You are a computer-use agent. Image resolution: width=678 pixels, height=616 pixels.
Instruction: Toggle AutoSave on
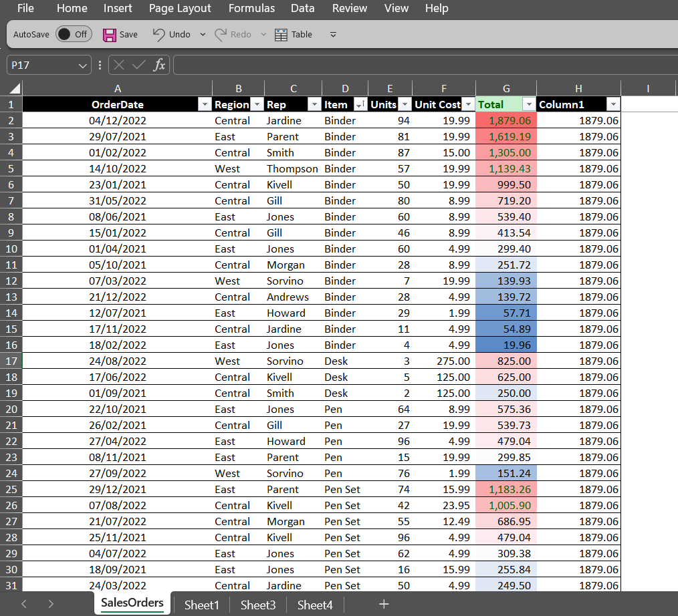pos(73,34)
